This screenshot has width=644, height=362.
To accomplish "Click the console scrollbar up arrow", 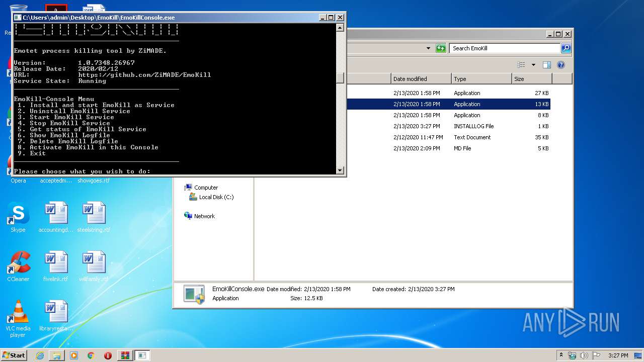I will pyautogui.click(x=340, y=28).
